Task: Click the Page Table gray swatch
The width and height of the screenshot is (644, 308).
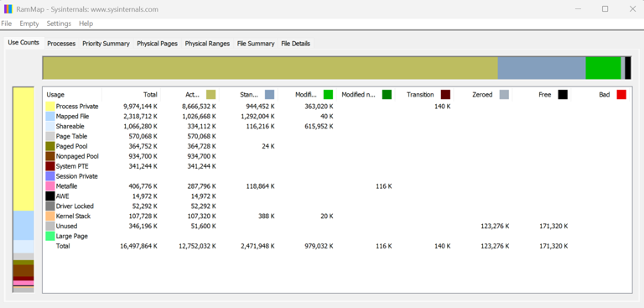Action: 50,136
